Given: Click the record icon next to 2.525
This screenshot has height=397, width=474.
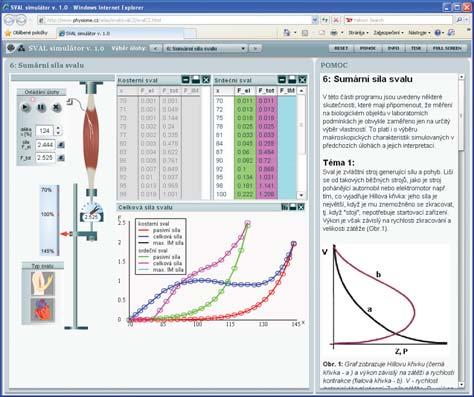Looking at the screenshot, I should point(61,158).
